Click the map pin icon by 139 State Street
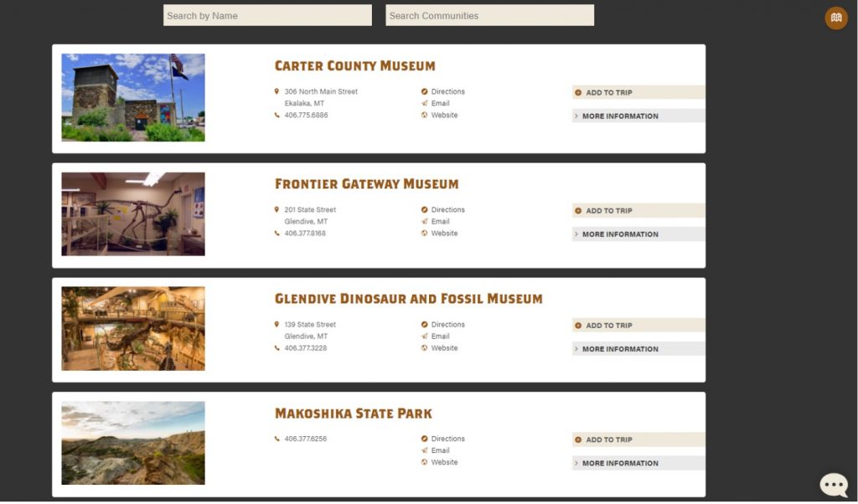This screenshot has height=504, width=858. [x=277, y=325]
